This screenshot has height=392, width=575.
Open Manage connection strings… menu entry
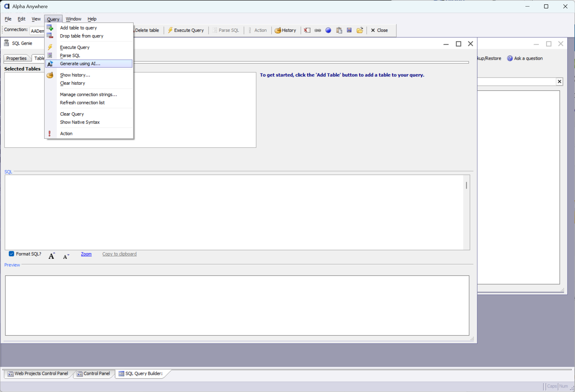89,94
